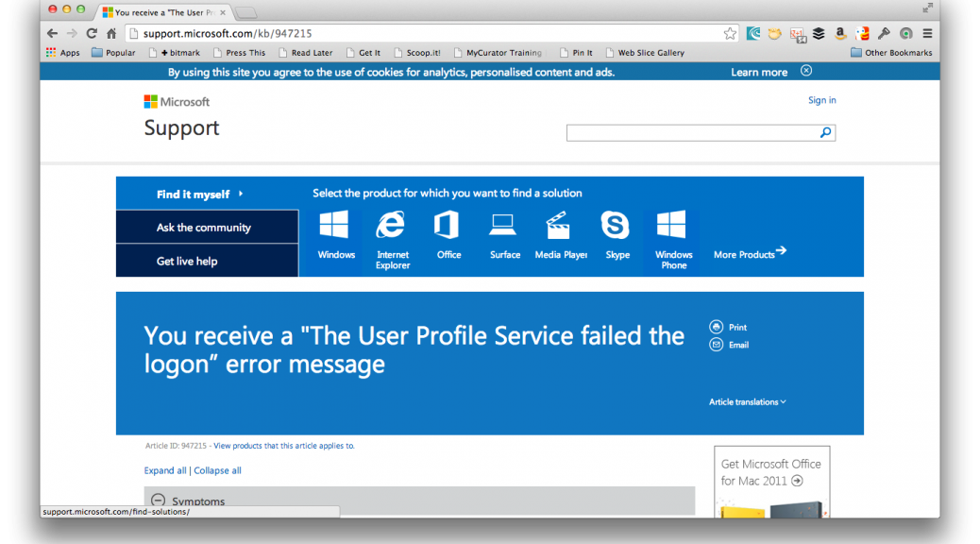Open the MyCurator Training bookmark

(498, 53)
